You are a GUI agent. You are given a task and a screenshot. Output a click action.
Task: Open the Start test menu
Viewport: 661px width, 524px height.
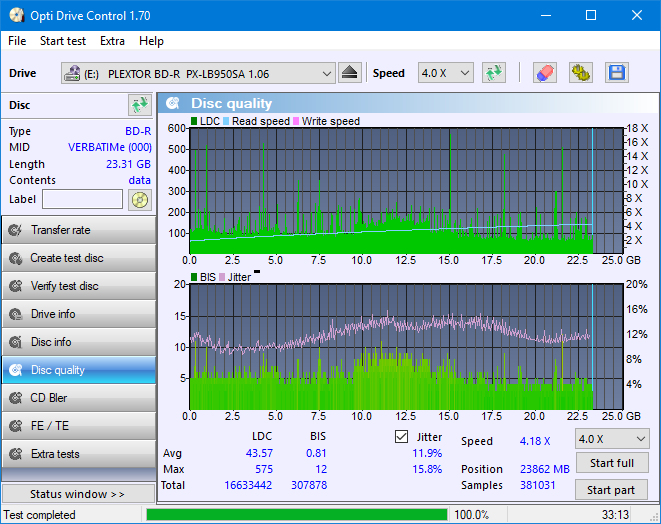pos(63,41)
